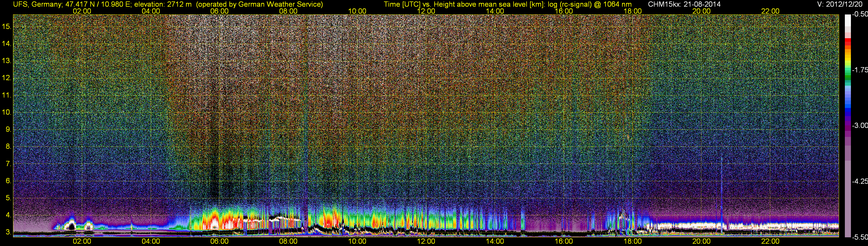Click the '12:00' label on the top time axis

[x=426, y=11]
